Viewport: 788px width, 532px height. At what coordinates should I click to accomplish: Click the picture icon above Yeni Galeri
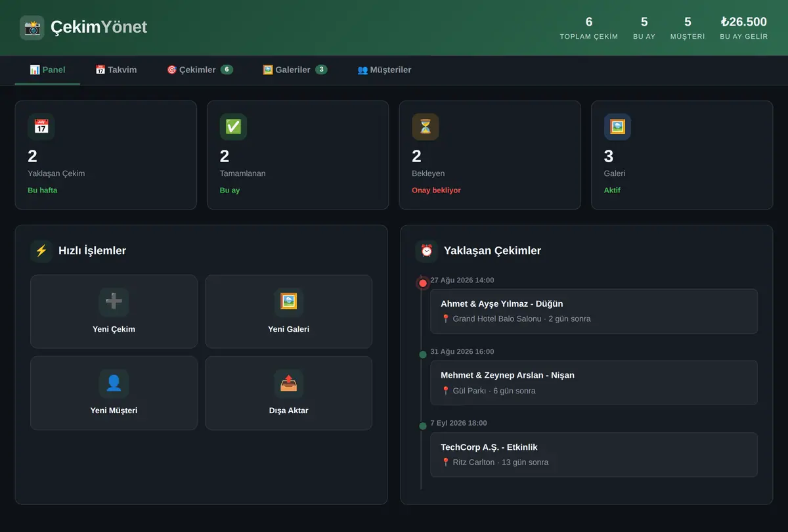tap(288, 301)
